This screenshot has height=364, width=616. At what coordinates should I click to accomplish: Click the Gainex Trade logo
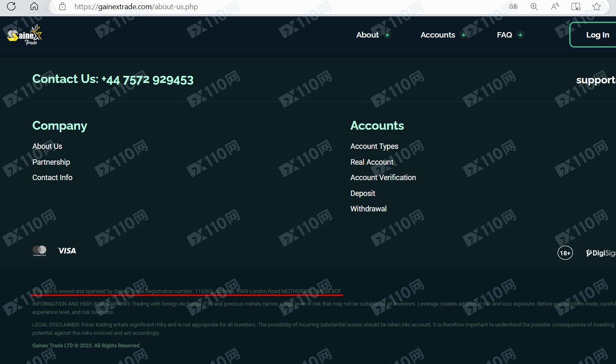point(25,35)
